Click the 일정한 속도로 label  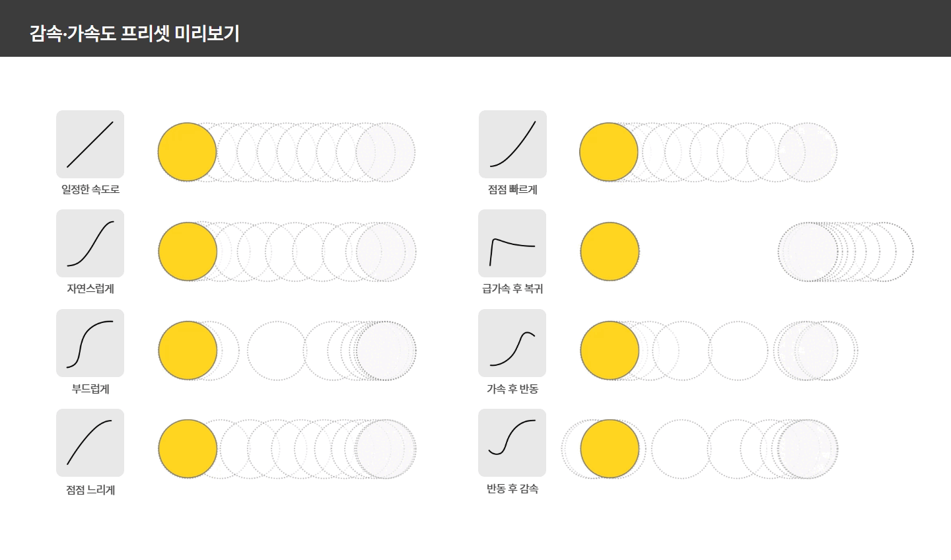click(90, 190)
